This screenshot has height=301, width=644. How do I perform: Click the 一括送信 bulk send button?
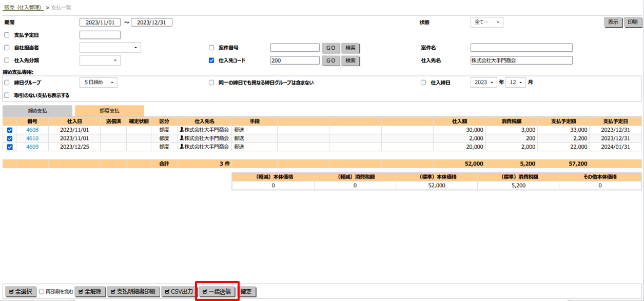pos(217,292)
